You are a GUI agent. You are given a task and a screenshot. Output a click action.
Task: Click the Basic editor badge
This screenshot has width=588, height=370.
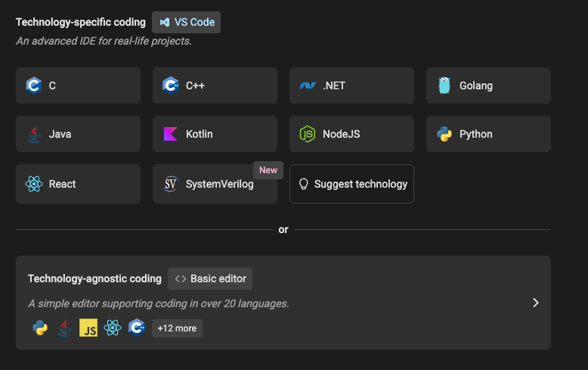coord(210,278)
